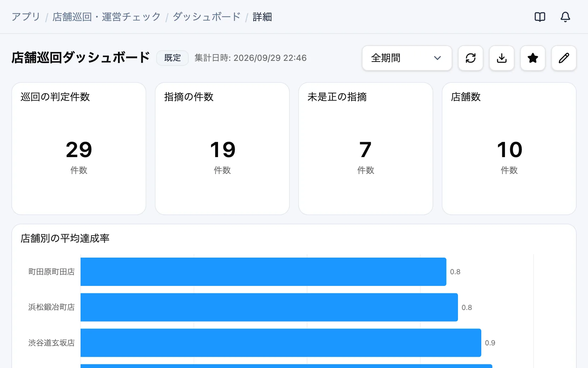
Task: Click the 店舗巡回ダッシュボード heading
Action: 81,58
